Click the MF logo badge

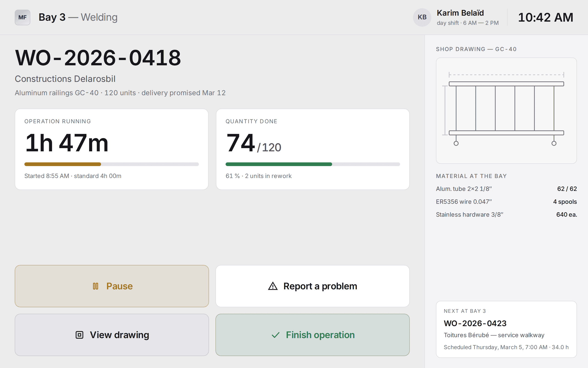click(x=22, y=17)
